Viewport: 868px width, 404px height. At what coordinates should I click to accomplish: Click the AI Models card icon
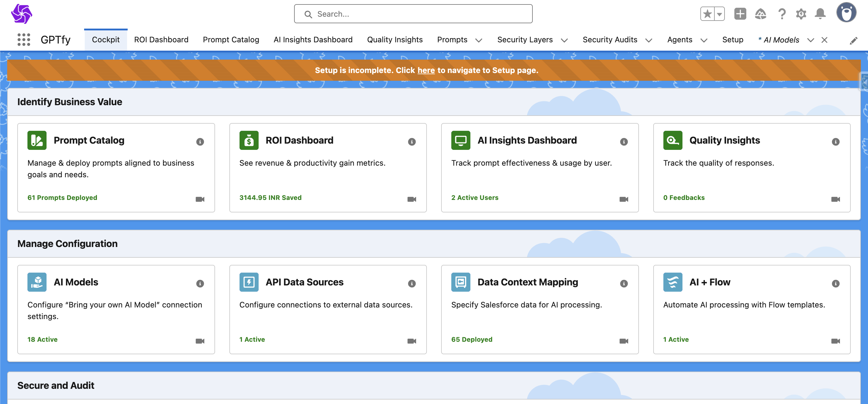pos(37,282)
